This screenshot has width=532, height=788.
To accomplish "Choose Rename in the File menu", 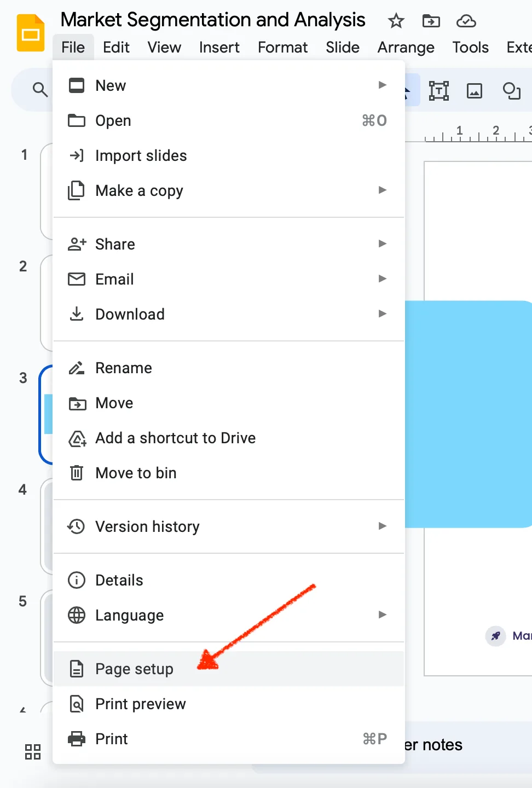I will pos(229,368).
